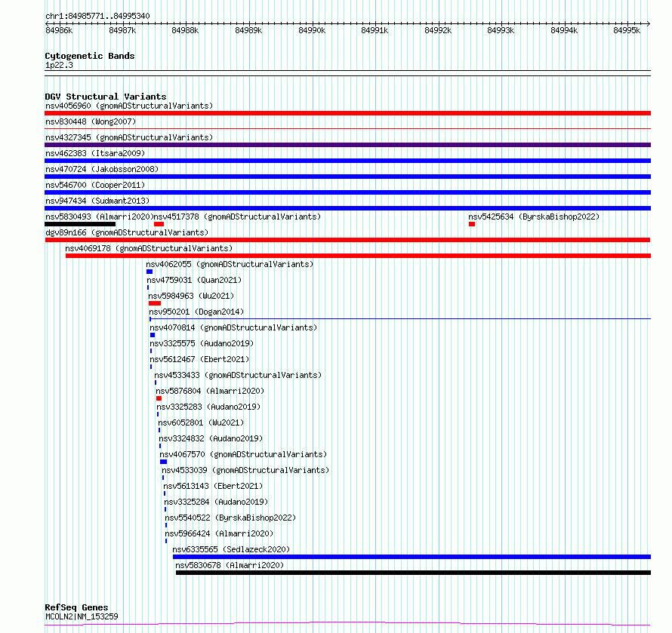Click the red nsv5984963 (Wu2021) bar
The image size is (672, 633).
(155, 303)
